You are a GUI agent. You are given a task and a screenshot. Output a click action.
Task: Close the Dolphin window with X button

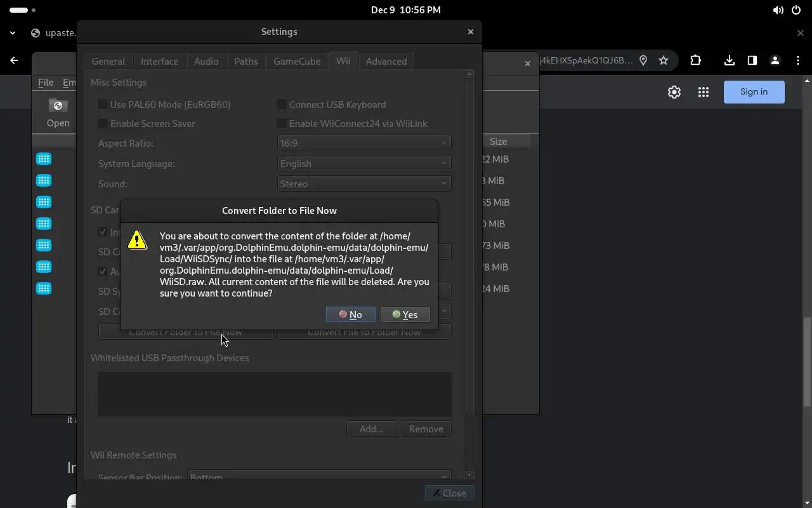(527, 63)
